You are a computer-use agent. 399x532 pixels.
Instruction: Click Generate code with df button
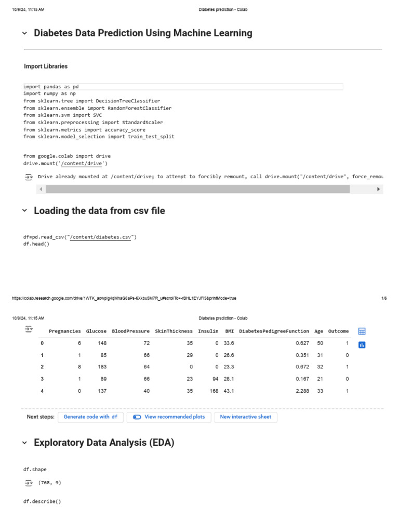click(90, 417)
